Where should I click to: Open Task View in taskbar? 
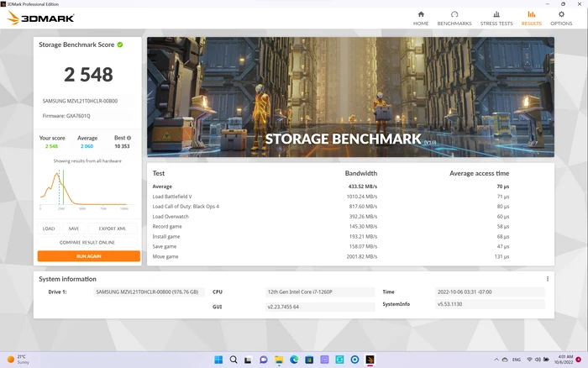click(x=248, y=360)
